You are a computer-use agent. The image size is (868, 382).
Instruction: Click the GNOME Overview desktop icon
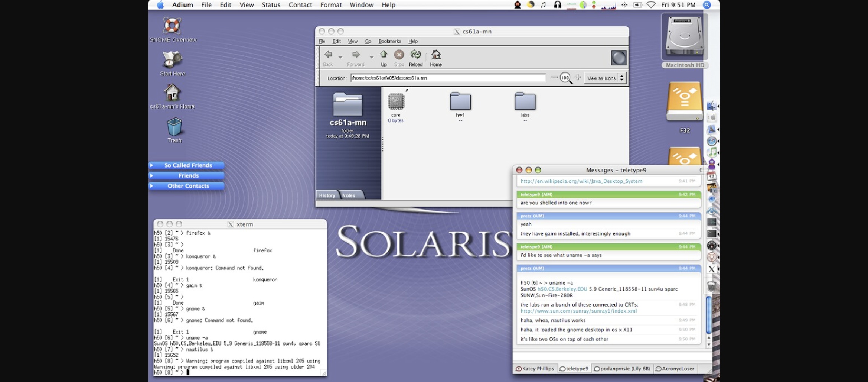pos(172,26)
